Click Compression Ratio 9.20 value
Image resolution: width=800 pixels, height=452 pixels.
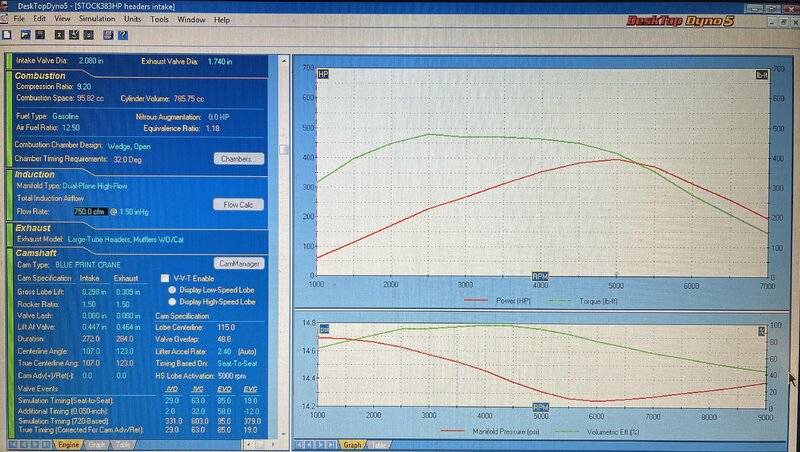point(84,87)
